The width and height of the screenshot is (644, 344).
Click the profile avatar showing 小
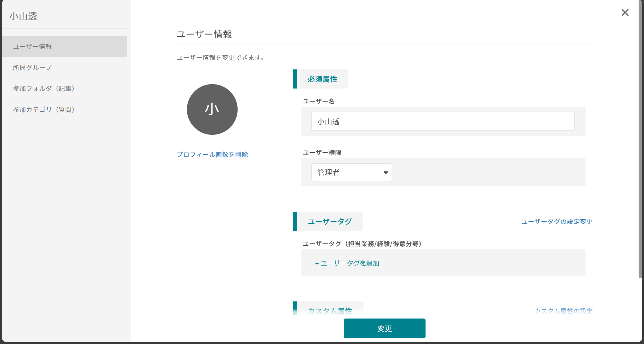tap(212, 109)
